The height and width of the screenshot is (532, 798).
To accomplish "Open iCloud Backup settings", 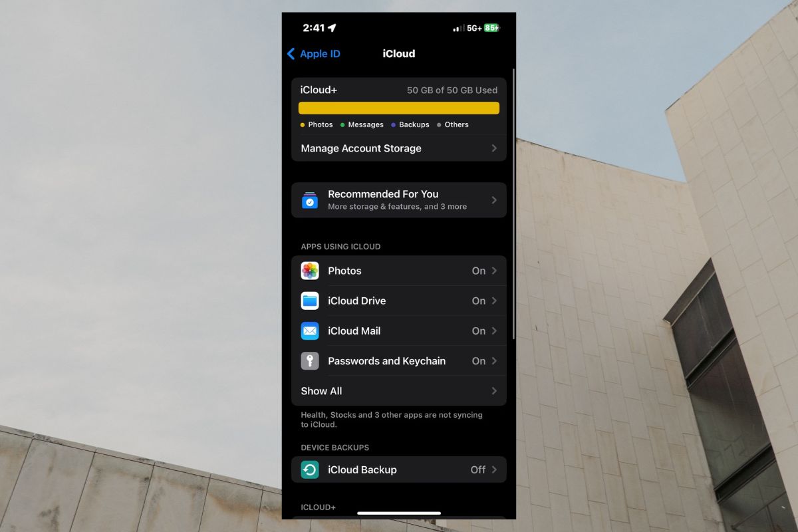I will click(x=399, y=469).
